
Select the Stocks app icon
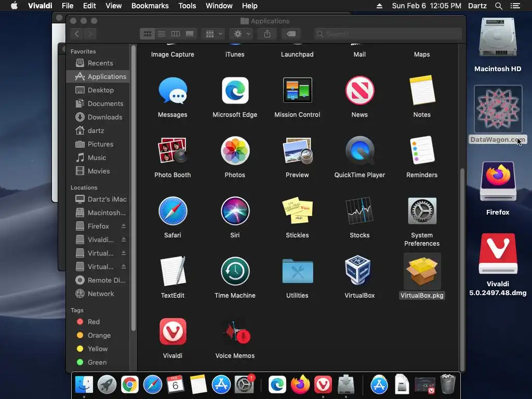coord(360,211)
